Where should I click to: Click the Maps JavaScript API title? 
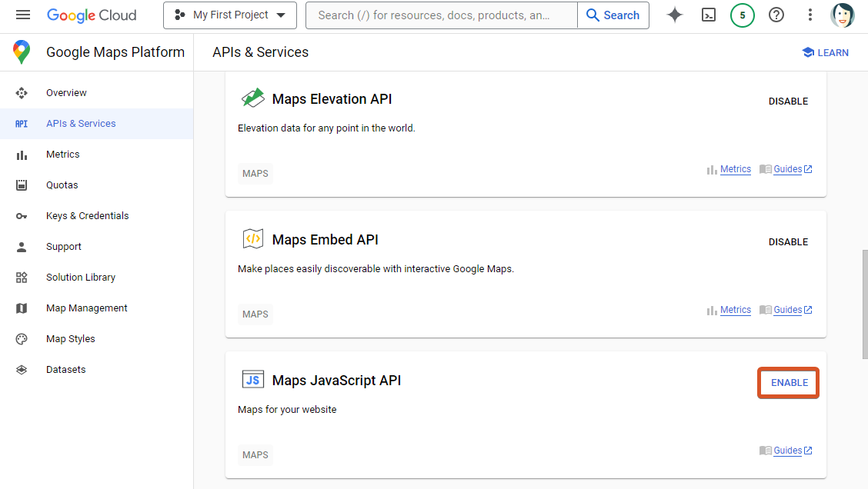coord(336,381)
